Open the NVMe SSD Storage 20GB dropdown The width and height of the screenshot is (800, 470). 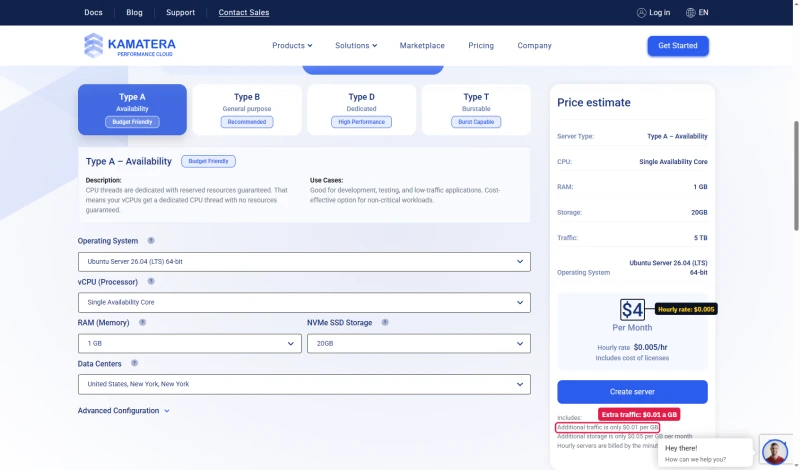418,343
